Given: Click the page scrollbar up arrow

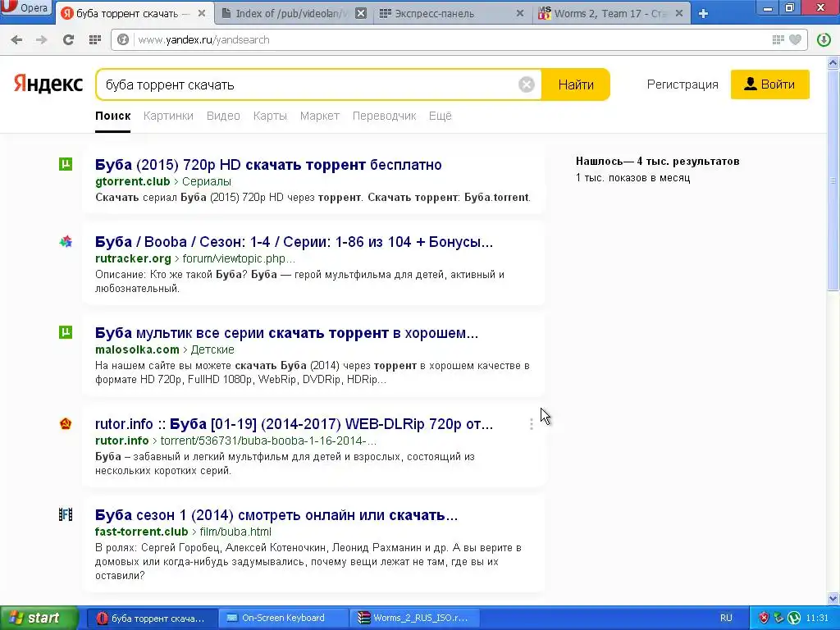Looking at the screenshot, I should pos(833,62).
